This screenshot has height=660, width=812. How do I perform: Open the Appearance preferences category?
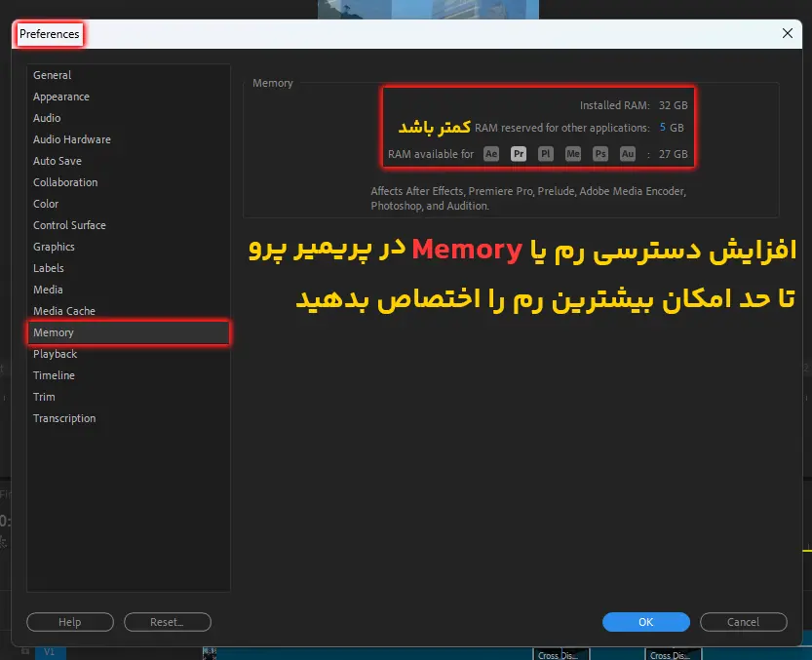point(129,97)
